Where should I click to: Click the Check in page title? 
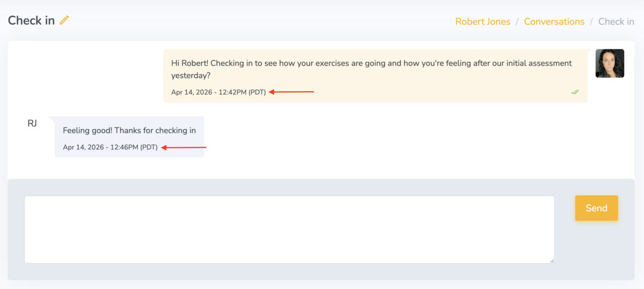[x=31, y=20]
